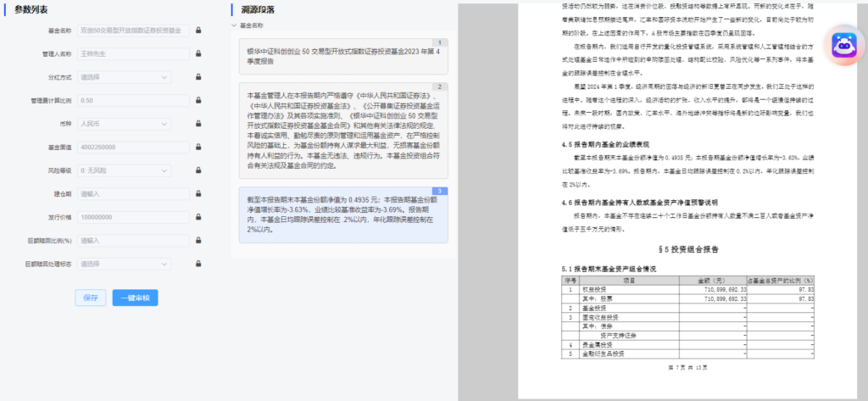This screenshot has height=401, width=868.
Task: Click the lock icon beside 建仓期
Action: click(x=198, y=194)
